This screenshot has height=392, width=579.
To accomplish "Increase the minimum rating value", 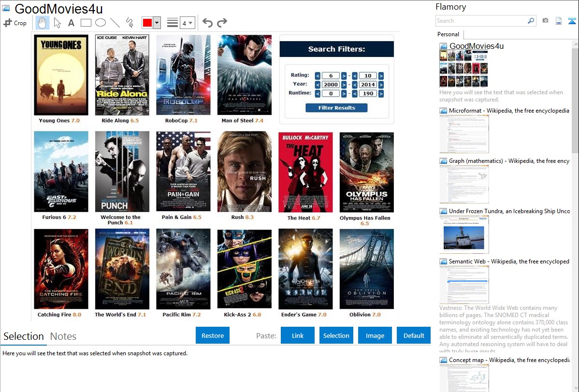I will pos(344,76).
